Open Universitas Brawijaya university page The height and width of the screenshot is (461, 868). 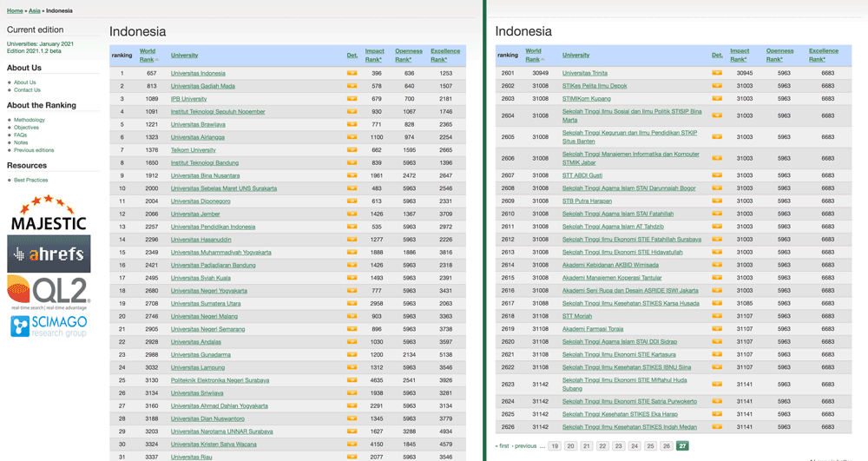click(x=198, y=124)
